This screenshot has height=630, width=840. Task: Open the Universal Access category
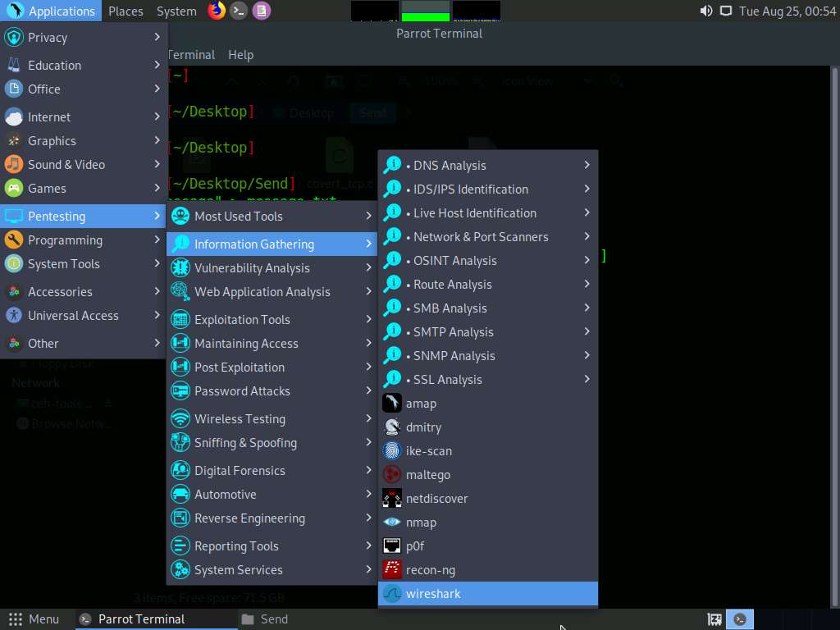pyautogui.click(x=83, y=315)
